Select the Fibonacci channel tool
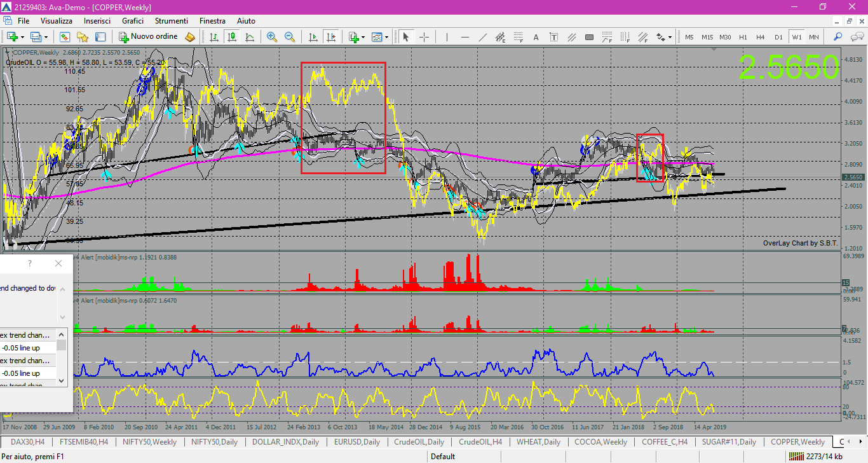The width and height of the screenshot is (868, 463). pyautogui.click(x=642, y=37)
